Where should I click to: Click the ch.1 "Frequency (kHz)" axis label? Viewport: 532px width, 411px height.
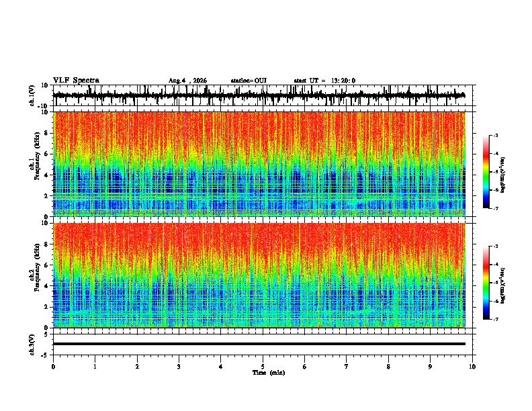pos(37,156)
